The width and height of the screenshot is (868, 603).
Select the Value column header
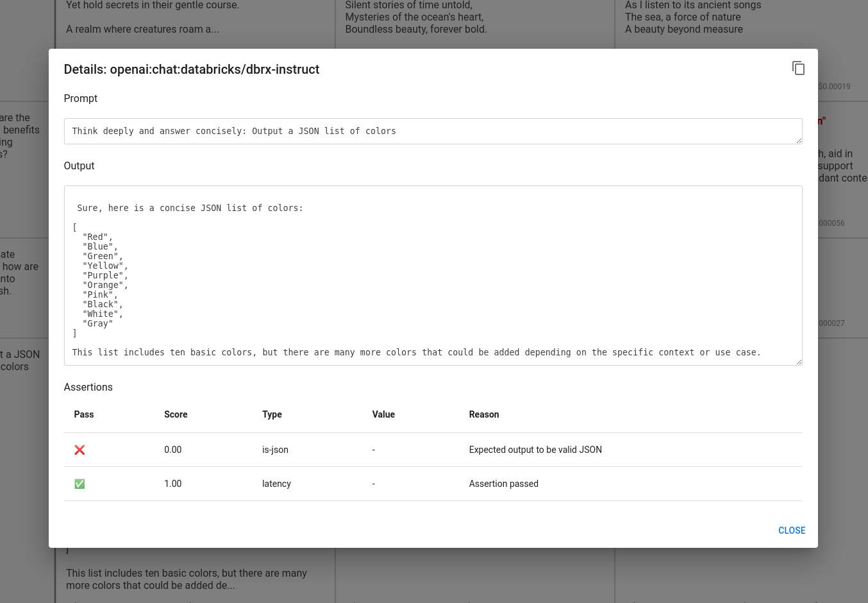[383, 414]
